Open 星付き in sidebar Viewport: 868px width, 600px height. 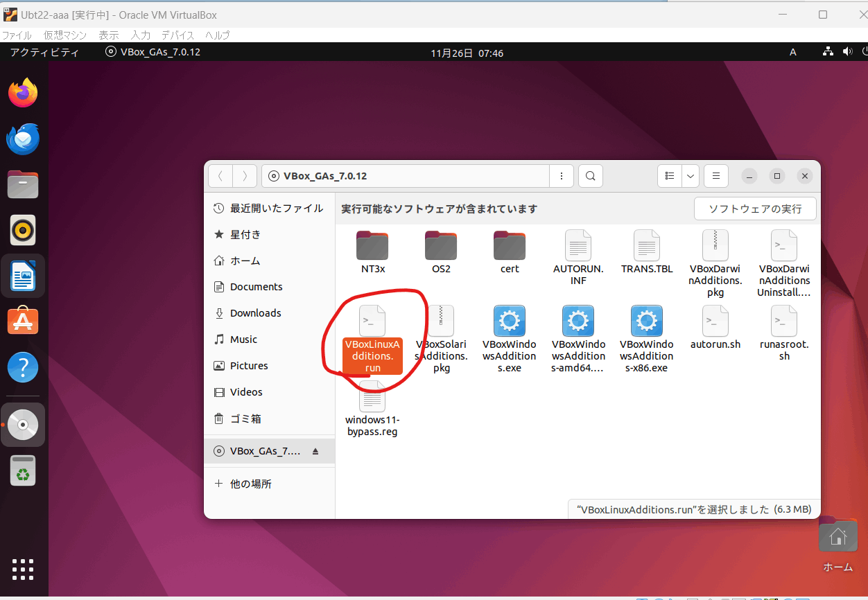click(x=269, y=234)
